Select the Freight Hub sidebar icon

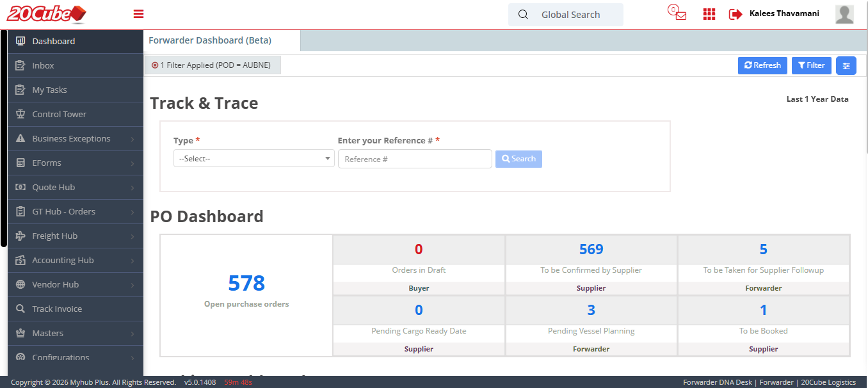coord(21,236)
